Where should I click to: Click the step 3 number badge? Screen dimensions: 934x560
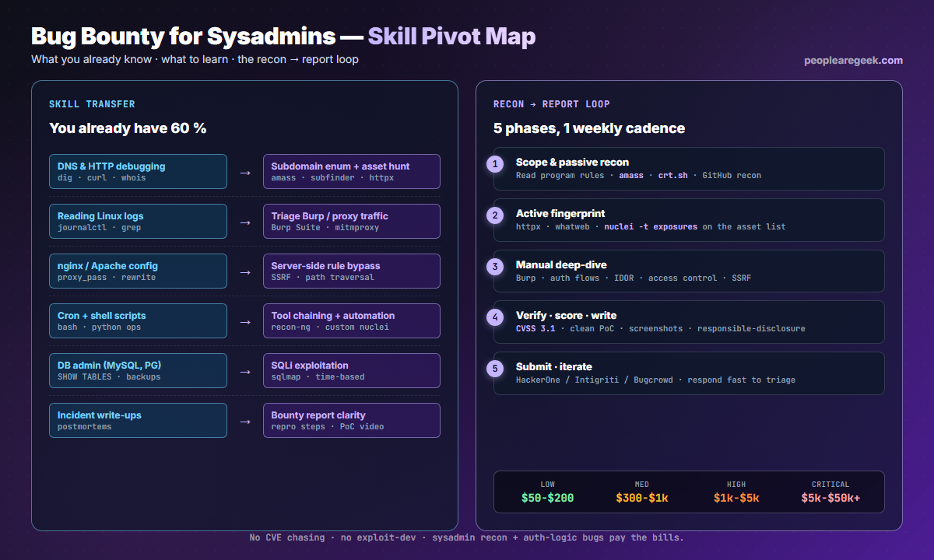click(494, 267)
